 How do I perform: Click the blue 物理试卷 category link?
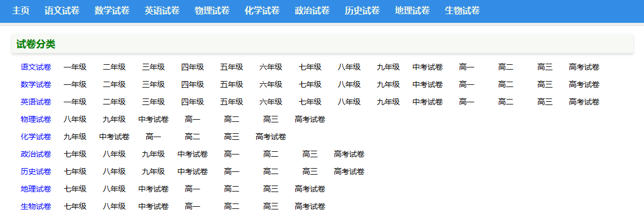pyautogui.click(x=36, y=120)
